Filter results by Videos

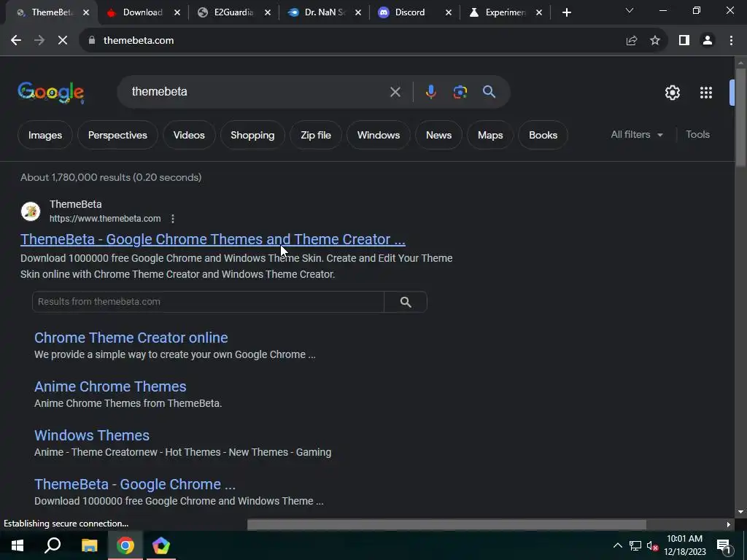(x=189, y=135)
